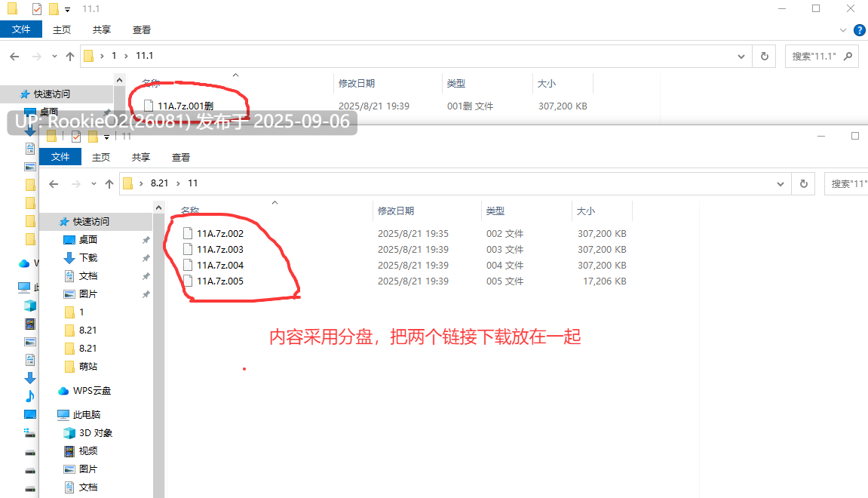Viewport: 868px width, 498px height.
Task: Go back in window 11 navigation
Action: 54,183
